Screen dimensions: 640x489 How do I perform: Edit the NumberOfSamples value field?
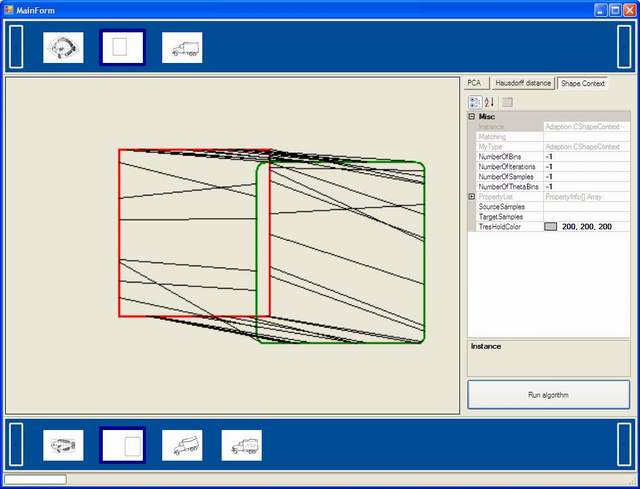[x=587, y=177]
